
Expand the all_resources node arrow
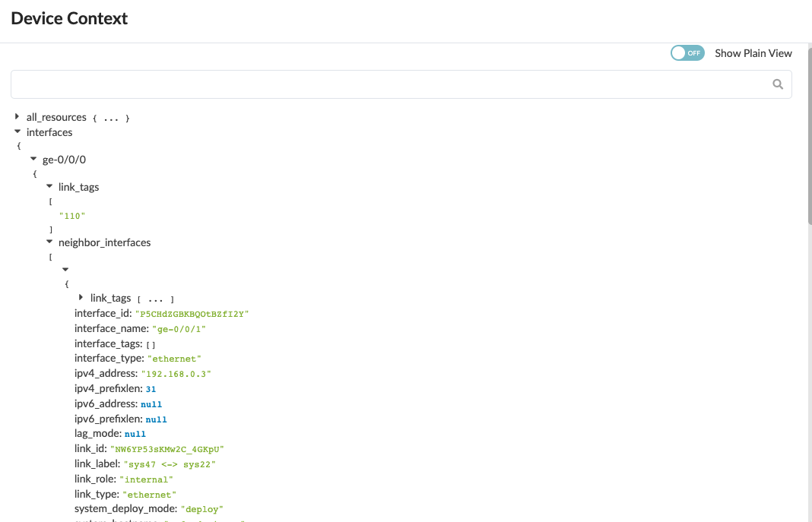pyautogui.click(x=17, y=117)
